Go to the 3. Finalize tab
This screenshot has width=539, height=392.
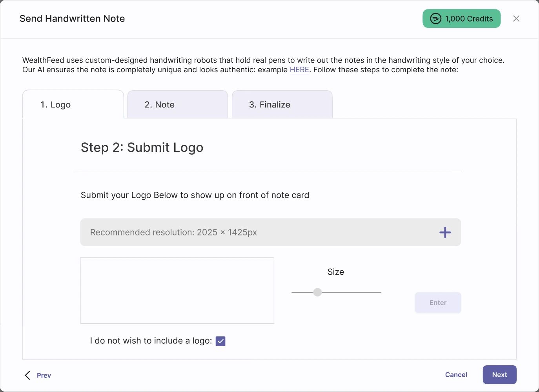pyautogui.click(x=282, y=104)
